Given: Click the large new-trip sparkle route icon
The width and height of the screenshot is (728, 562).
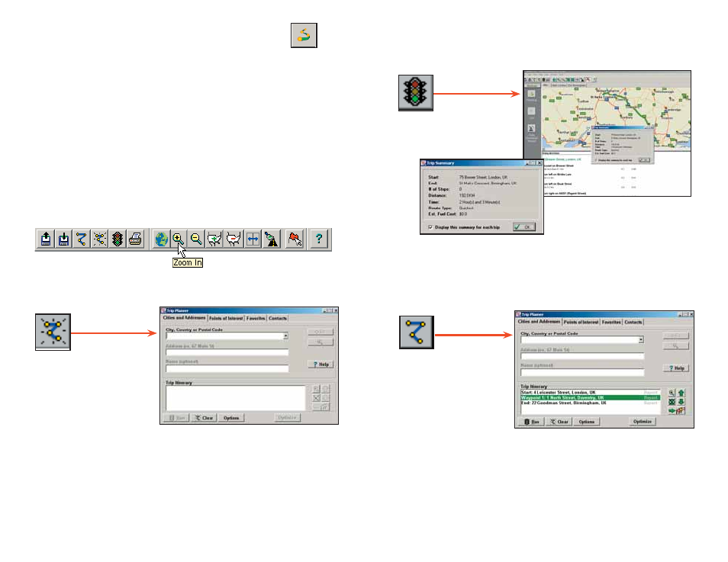Looking at the screenshot, I should click(53, 332).
